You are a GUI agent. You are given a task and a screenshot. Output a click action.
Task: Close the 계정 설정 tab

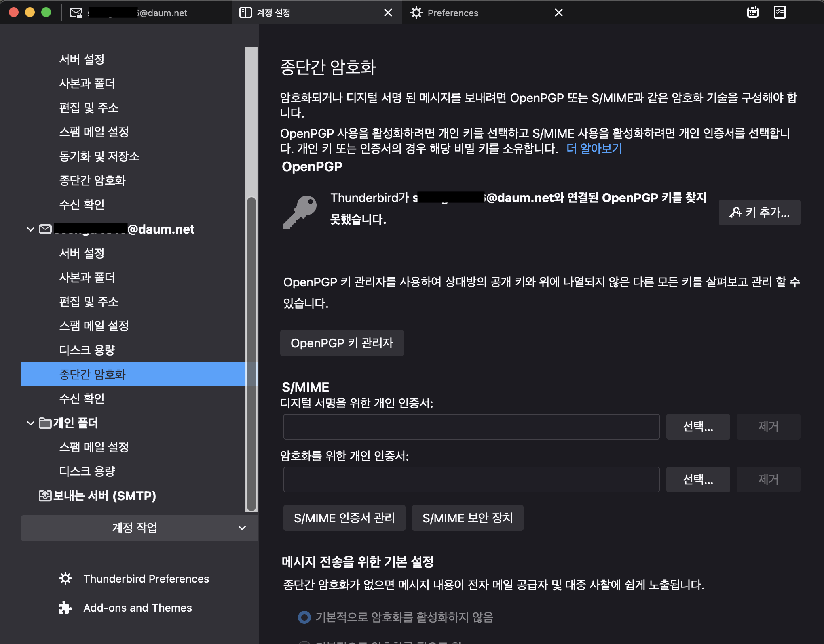click(x=388, y=13)
